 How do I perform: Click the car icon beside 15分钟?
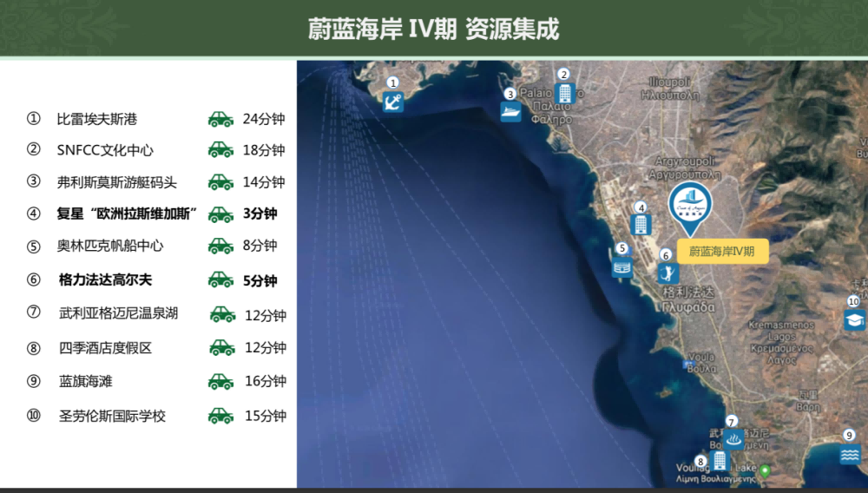[x=220, y=416]
